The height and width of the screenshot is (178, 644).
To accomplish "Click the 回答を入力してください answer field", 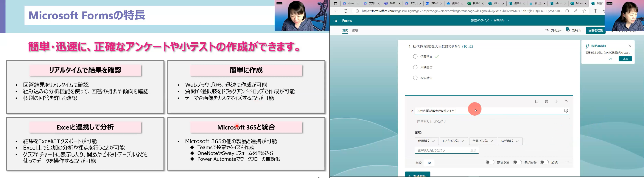I will (492, 122).
